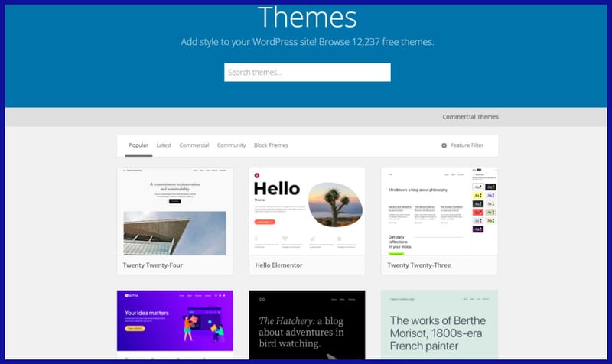The width and height of the screenshot is (612, 364).
Task: Click the orange button in Hello preview
Action: pyautogui.click(x=264, y=221)
